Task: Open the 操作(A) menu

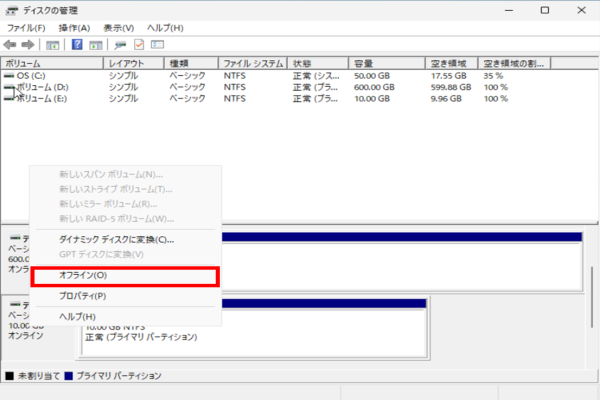Action: (74, 28)
